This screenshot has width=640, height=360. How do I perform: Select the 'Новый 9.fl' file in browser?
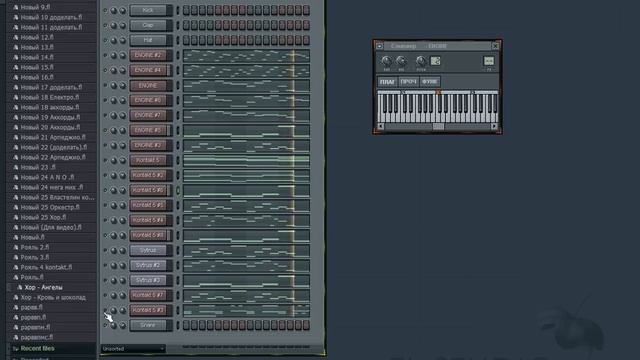click(35, 7)
